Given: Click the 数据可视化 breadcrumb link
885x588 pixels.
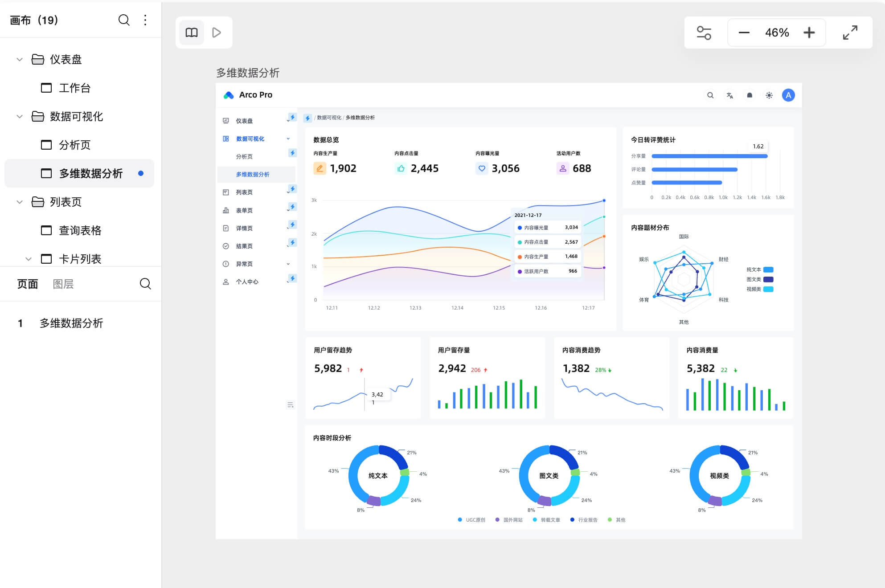Looking at the screenshot, I should pyautogui.click(x=328, y=118).
